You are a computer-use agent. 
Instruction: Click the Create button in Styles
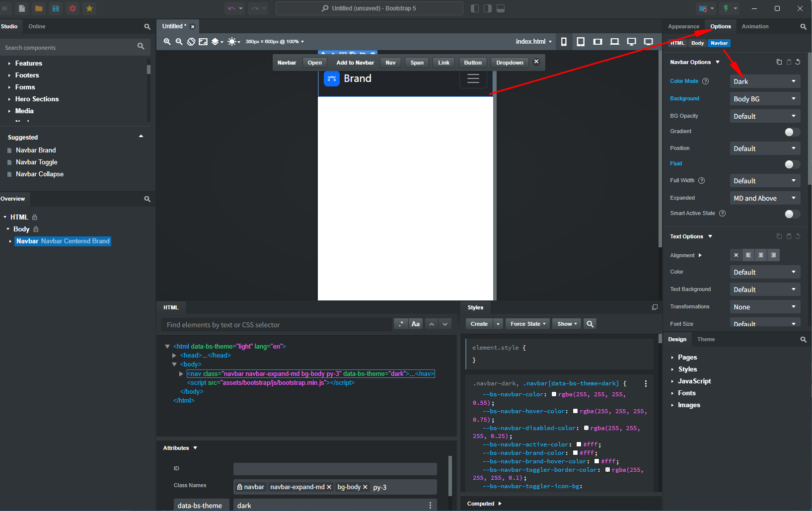(x=479, y=324)
